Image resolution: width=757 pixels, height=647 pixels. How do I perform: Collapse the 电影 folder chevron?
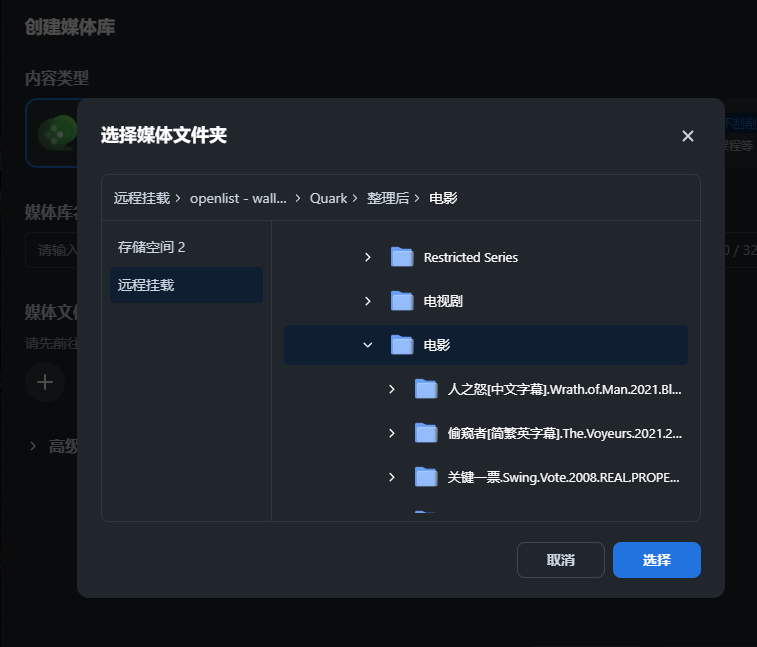point(368,345)
